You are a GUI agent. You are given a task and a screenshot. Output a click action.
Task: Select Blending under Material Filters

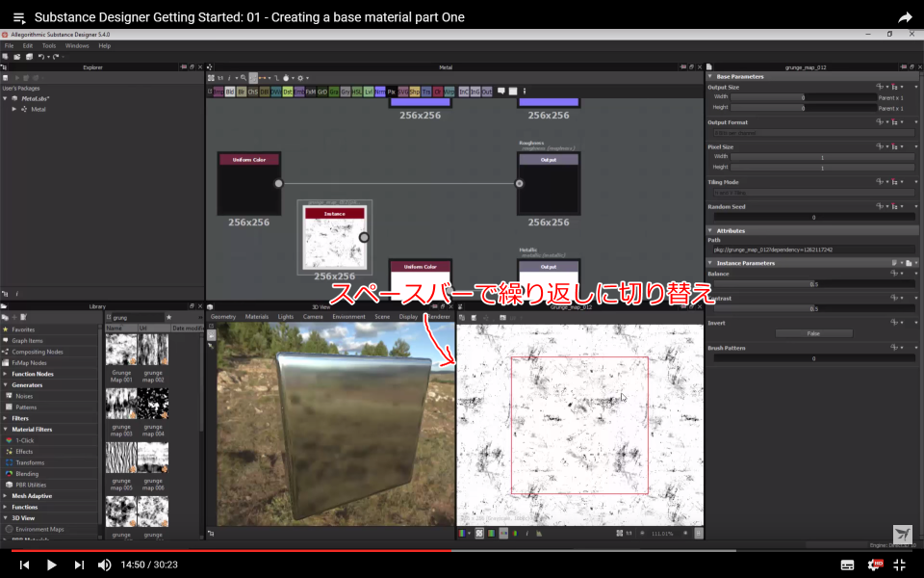(x=27, y=474)
